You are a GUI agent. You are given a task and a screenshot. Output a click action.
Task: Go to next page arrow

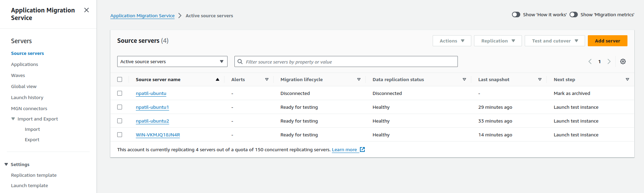click(x=609, y=61)
